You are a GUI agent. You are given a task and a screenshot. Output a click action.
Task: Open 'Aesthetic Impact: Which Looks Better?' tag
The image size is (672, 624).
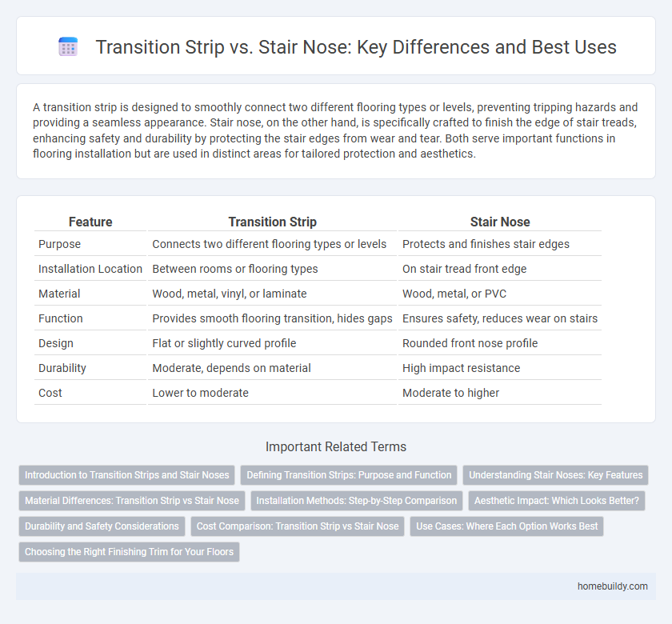557,501
